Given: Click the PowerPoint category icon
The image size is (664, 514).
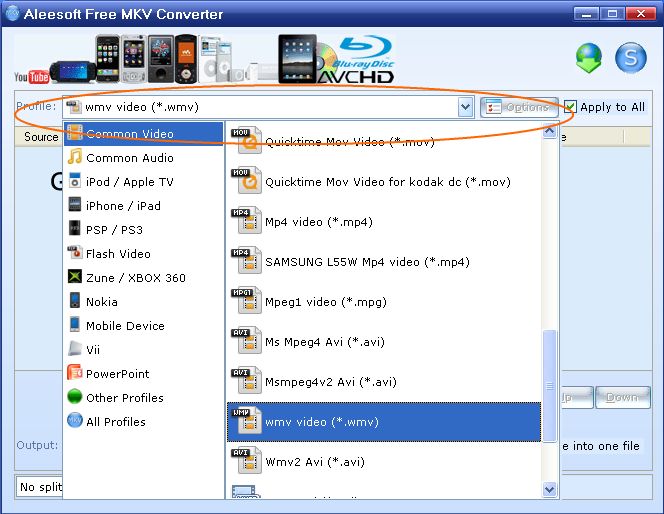Looking at the screenshot, I should (75, 373).
